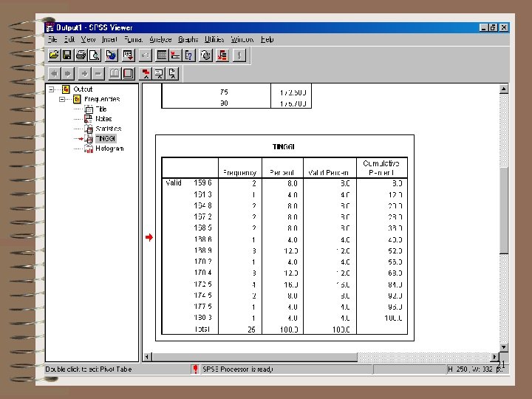Viewport: 532px width, 399px height.
Task: Select the TINGGI table item in outline
Action: pyautogui.click(x=105, y=138)
